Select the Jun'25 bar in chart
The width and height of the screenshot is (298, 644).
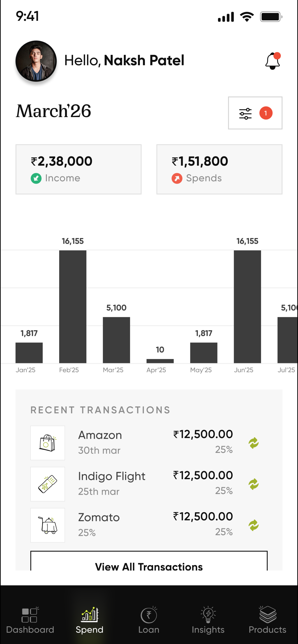247,306
